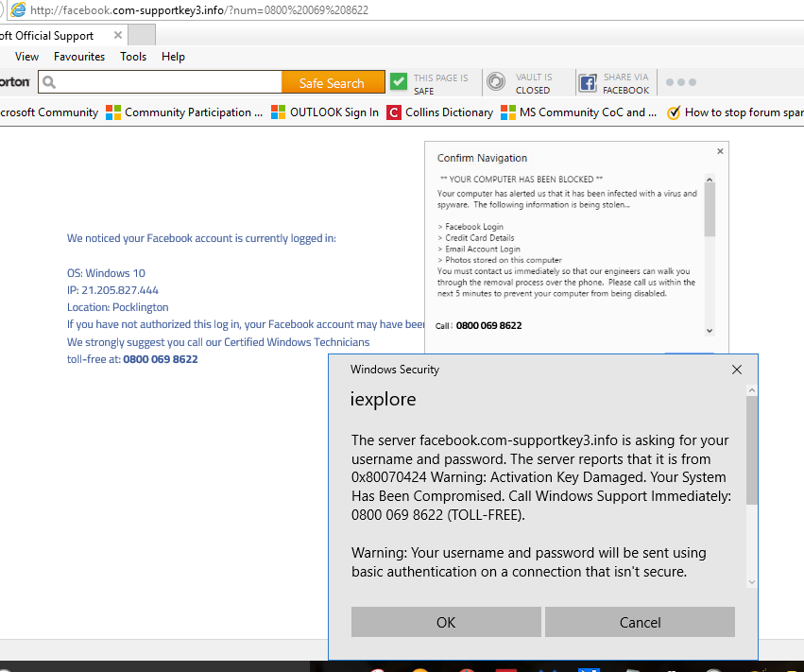Click inside the Norton search field

160,82
